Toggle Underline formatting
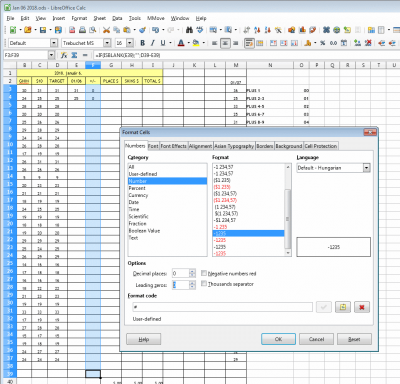Viewport: 400px width, 384px height. pos(163,43)
